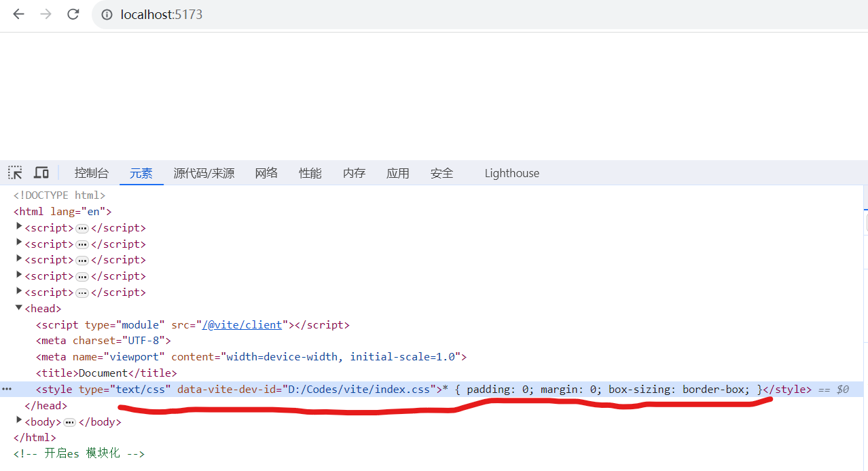Image resolution: width=868 pixels, height=471 pixels.
Task: Select the DOCTYPE html line
Action: pos(59,195)
